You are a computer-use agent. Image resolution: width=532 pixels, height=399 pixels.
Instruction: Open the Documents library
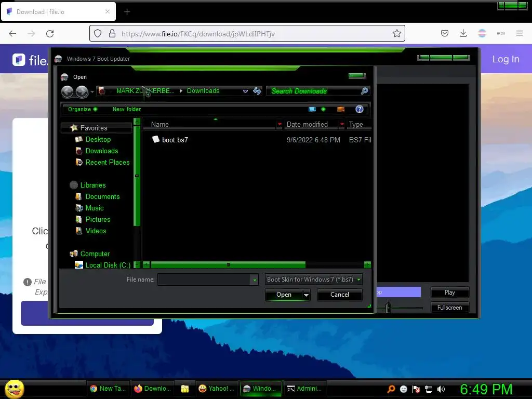pyautogui.click(x=102, y=197)
